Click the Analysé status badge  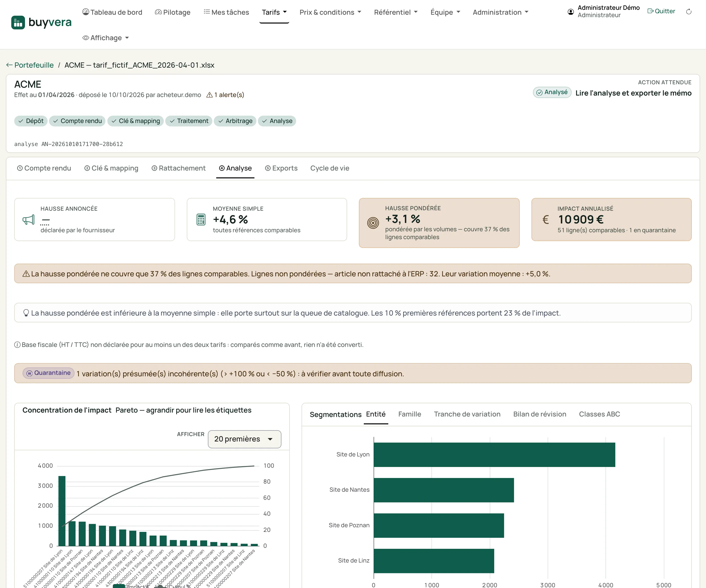click(552, 92)
